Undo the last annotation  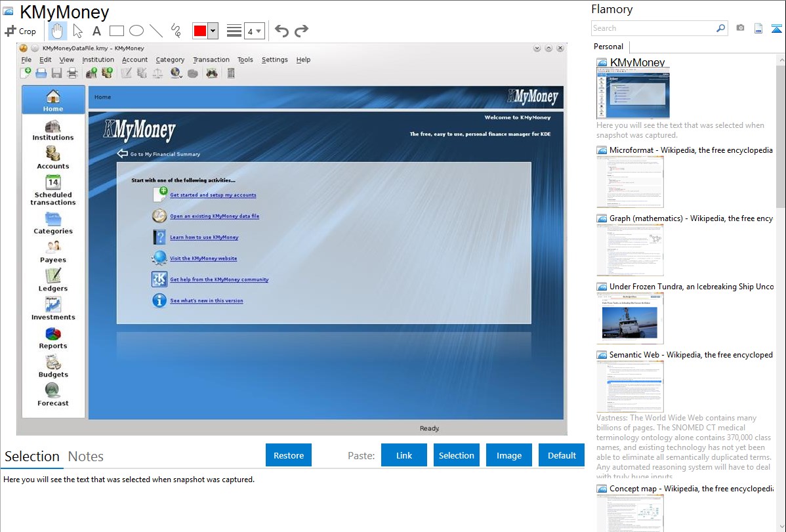click(281, 31)
